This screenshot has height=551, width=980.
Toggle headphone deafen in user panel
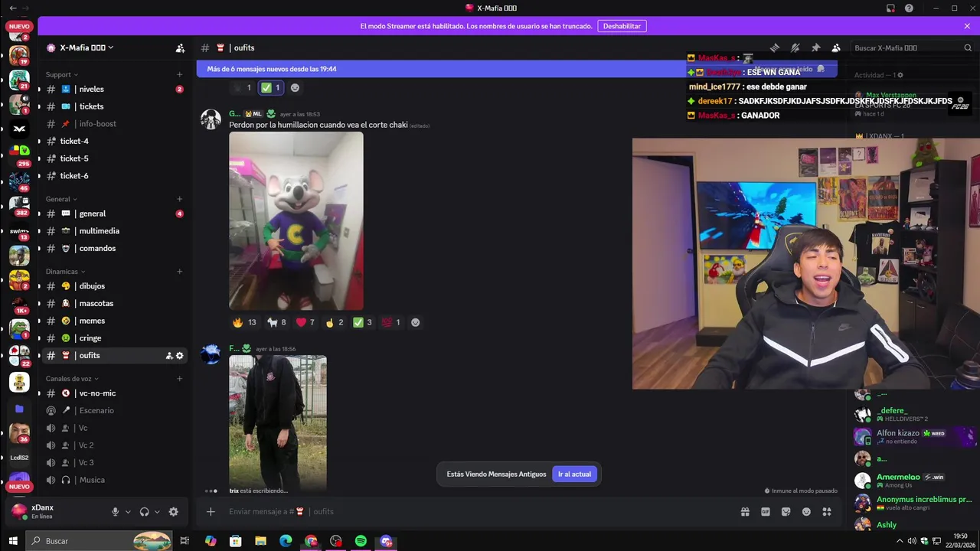144,512
